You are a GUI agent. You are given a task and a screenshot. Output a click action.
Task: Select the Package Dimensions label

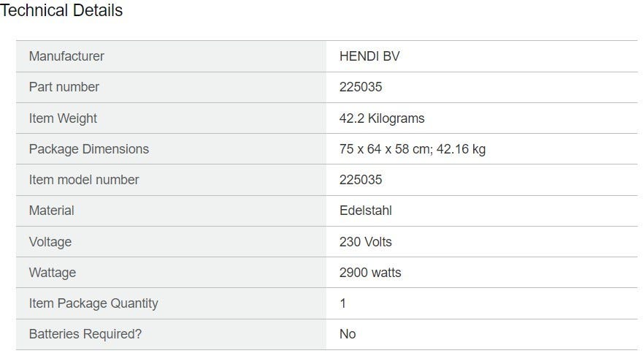89,149
